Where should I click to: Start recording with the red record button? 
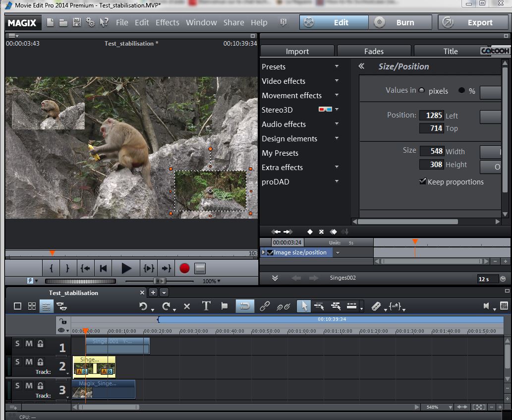[184, 268]
